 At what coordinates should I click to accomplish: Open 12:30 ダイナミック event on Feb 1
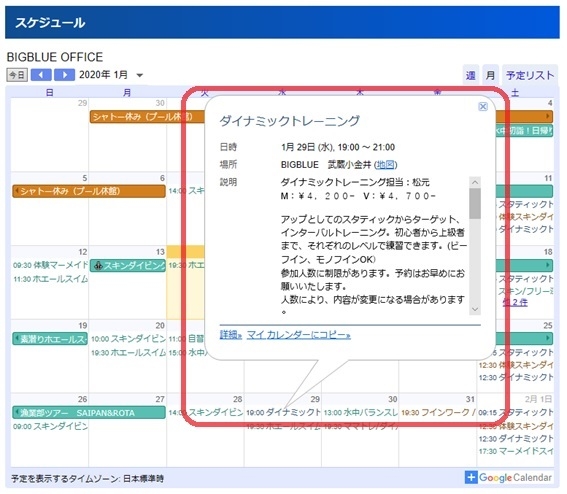(x=516, y=439)
